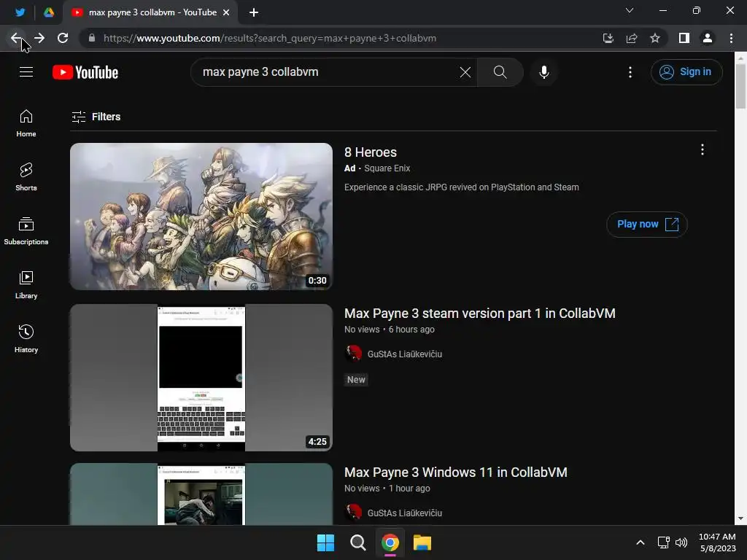Switch to the Twitter tab

click(20, 12)
